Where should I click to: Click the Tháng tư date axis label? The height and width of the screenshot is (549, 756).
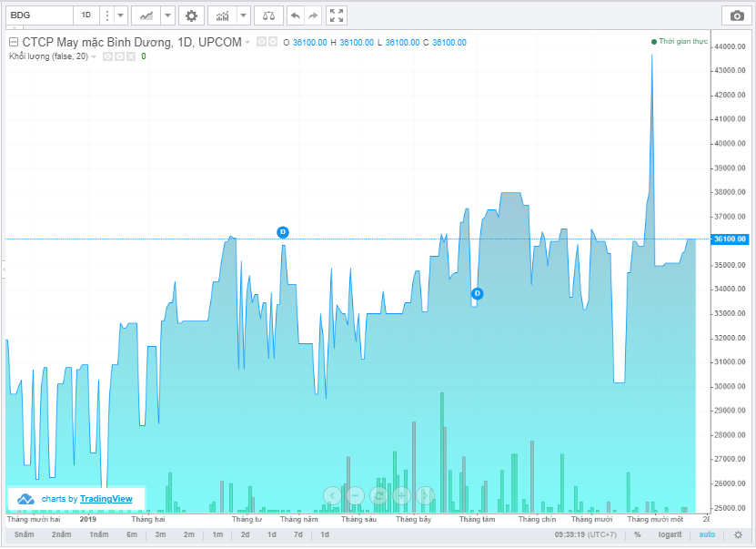(x=247, y=520)
